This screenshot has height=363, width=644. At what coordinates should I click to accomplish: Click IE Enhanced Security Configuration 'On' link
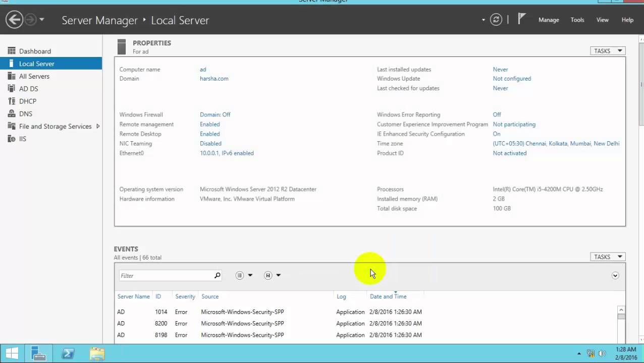pyautogui.click(x=497, y=134)
